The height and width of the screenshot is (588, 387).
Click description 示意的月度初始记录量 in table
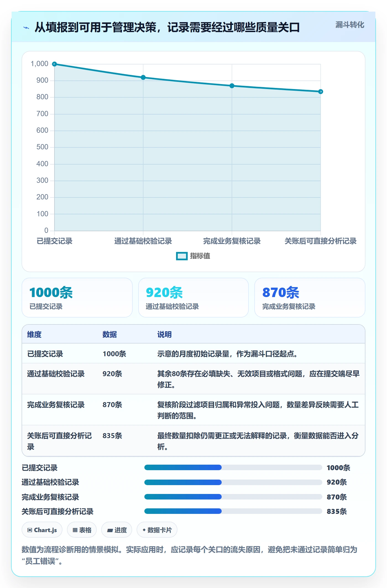[x=227, y=354]
